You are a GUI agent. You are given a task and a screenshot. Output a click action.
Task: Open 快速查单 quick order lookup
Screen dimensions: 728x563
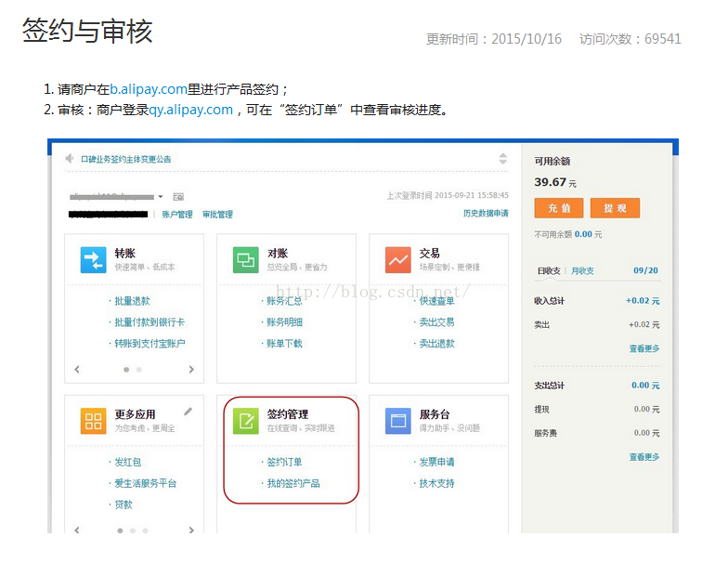pos(436,301)
